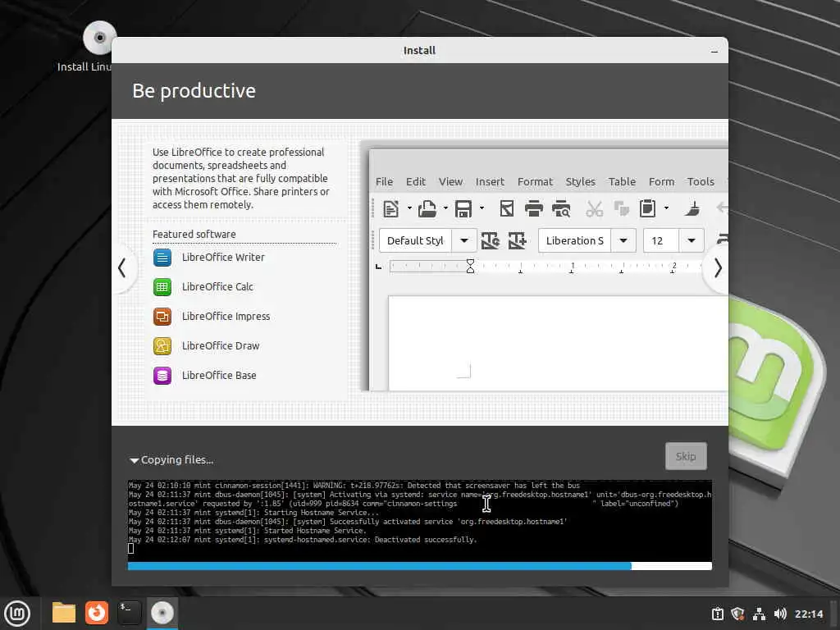Click the Save floppy icon
This screenshot has height=630, width=840.
463,208
